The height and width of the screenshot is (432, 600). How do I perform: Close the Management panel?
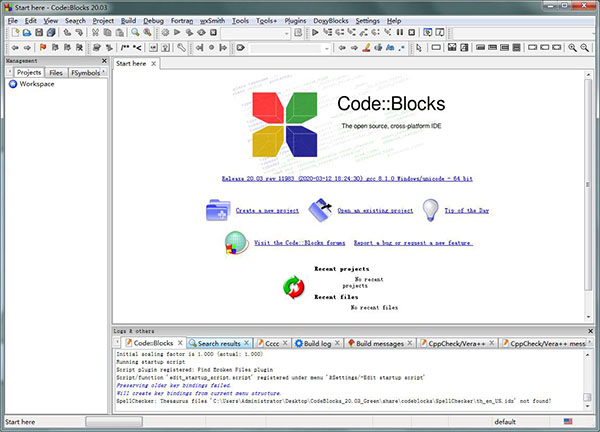click(x=104, y=61)
